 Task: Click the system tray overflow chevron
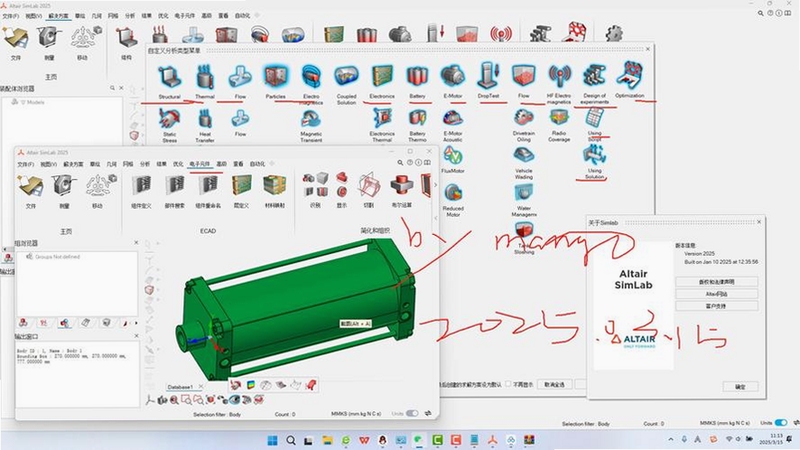click(x=670, y=439)
